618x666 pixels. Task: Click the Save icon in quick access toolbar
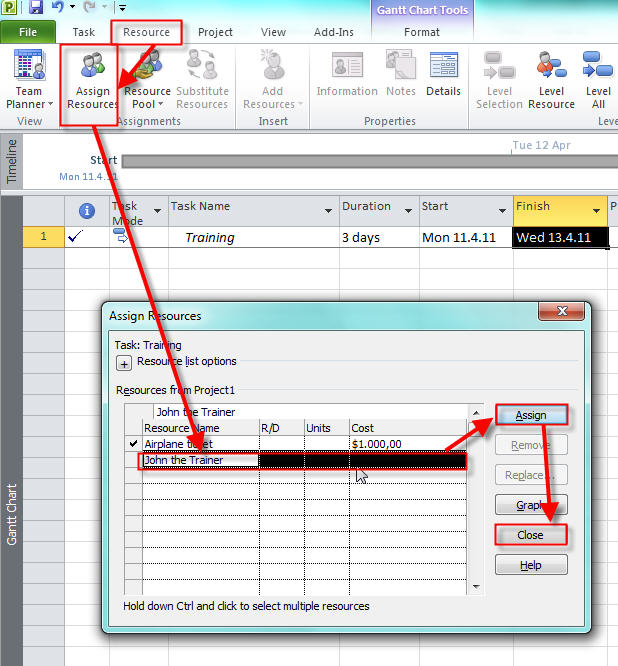coord(36,8)
